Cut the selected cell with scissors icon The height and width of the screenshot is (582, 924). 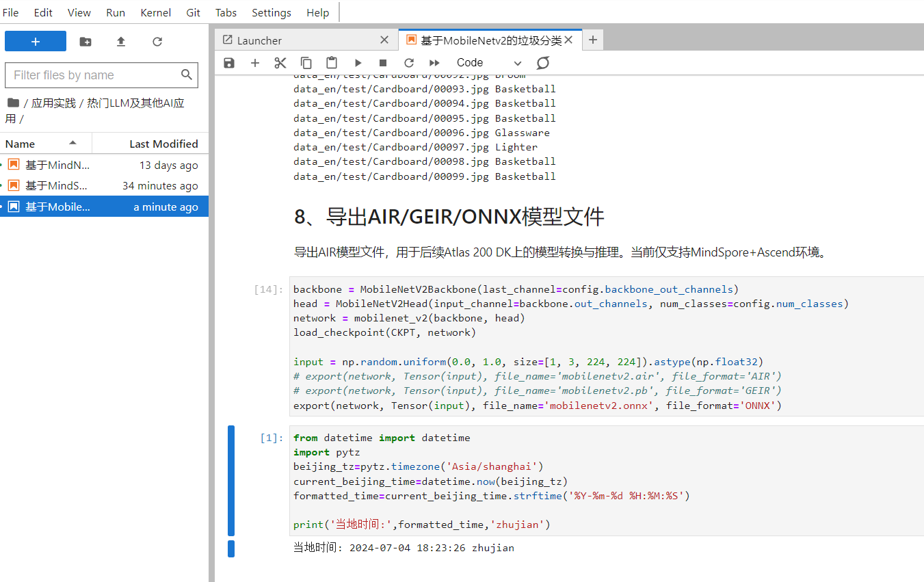tap(280, 63)
